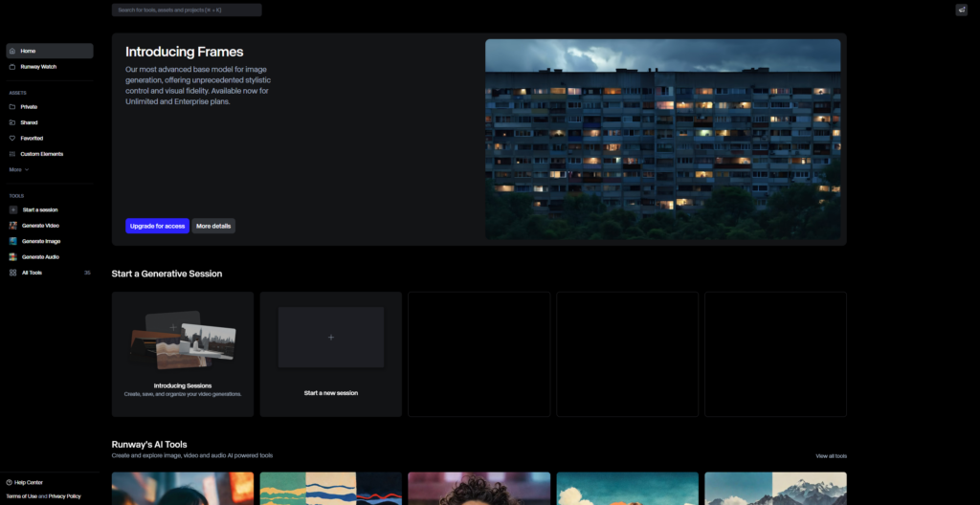Click the Private folder icon
980x505 pixels.
pos(12,107)
